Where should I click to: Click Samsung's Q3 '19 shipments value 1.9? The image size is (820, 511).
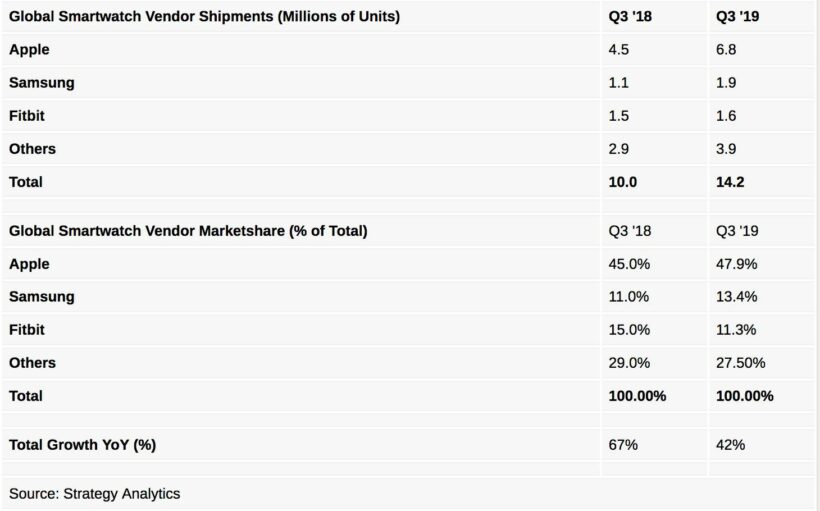click(728, 83)
